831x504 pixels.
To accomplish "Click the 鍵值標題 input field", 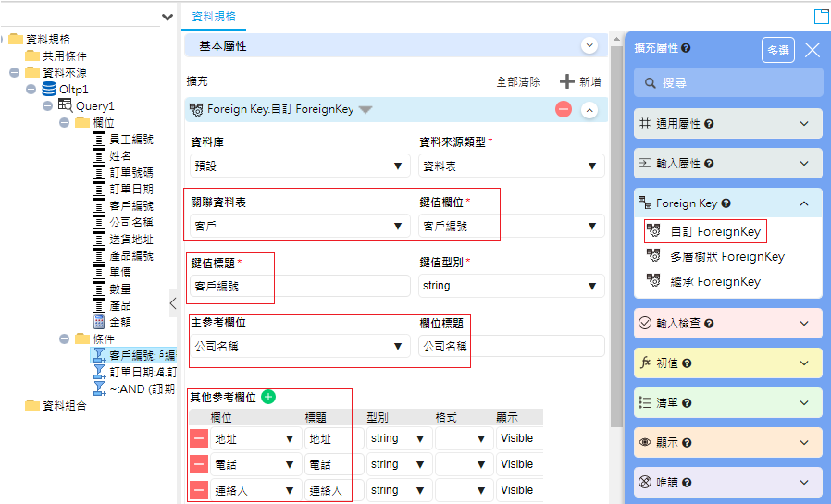I will (300, 286).
